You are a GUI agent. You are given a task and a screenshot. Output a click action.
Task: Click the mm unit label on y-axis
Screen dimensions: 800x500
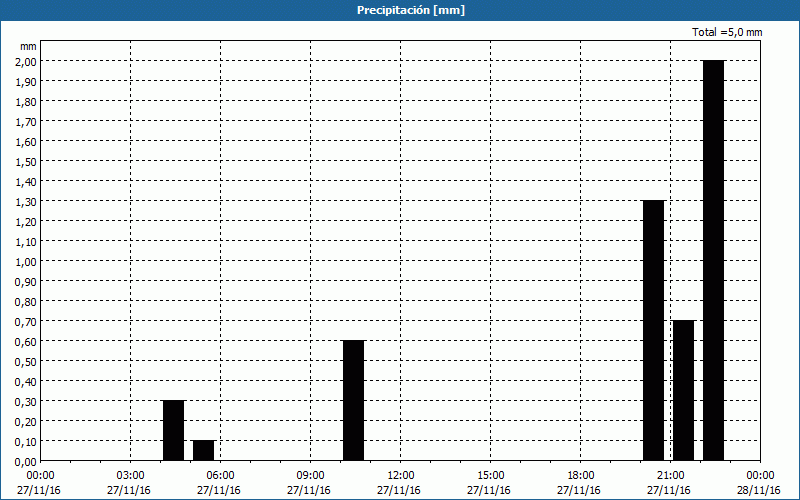[x=28, y=46]
